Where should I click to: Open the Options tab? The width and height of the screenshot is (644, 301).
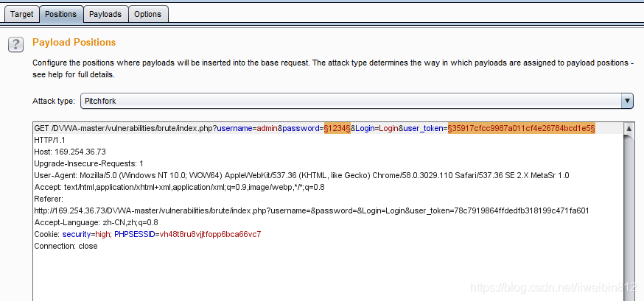coord(148,15)
